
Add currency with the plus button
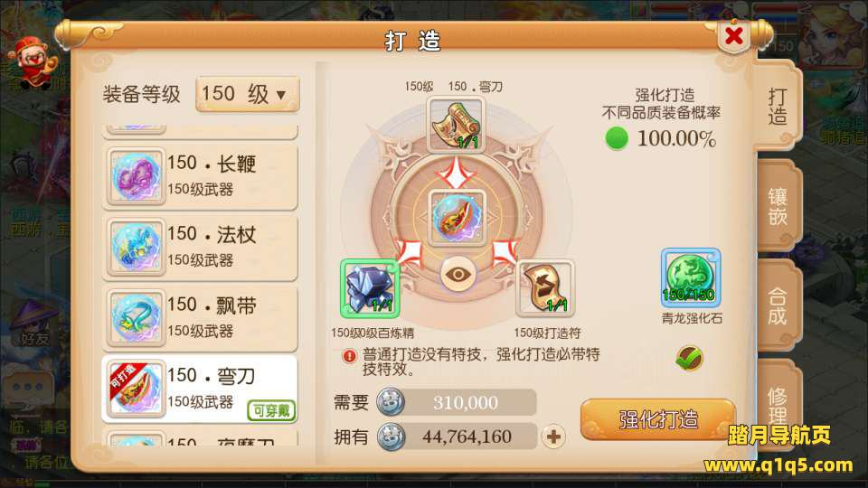pos(553,436)
